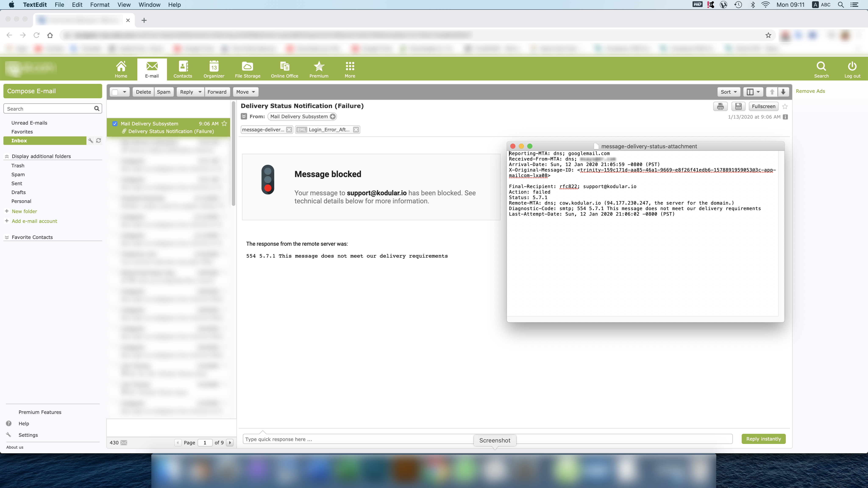868x488 pixels.
Task: Add Mail Delivery Subsystem sender via plus icon
Action: coord(332,116)
